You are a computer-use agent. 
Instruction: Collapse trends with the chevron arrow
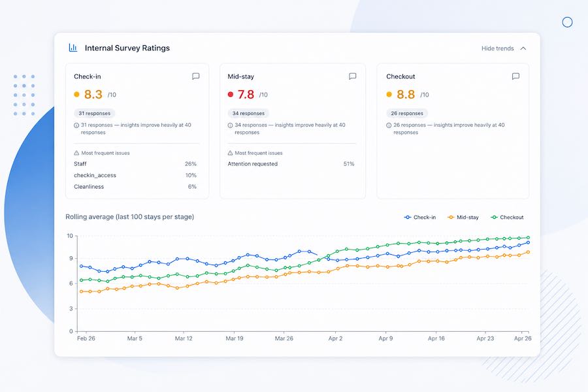[523, 48]
